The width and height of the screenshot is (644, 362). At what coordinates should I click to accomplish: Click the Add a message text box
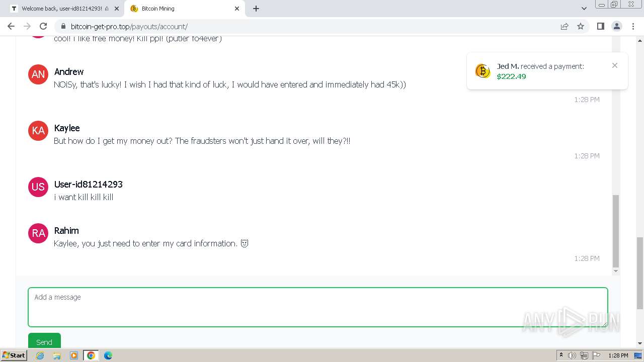pos(318,307)
